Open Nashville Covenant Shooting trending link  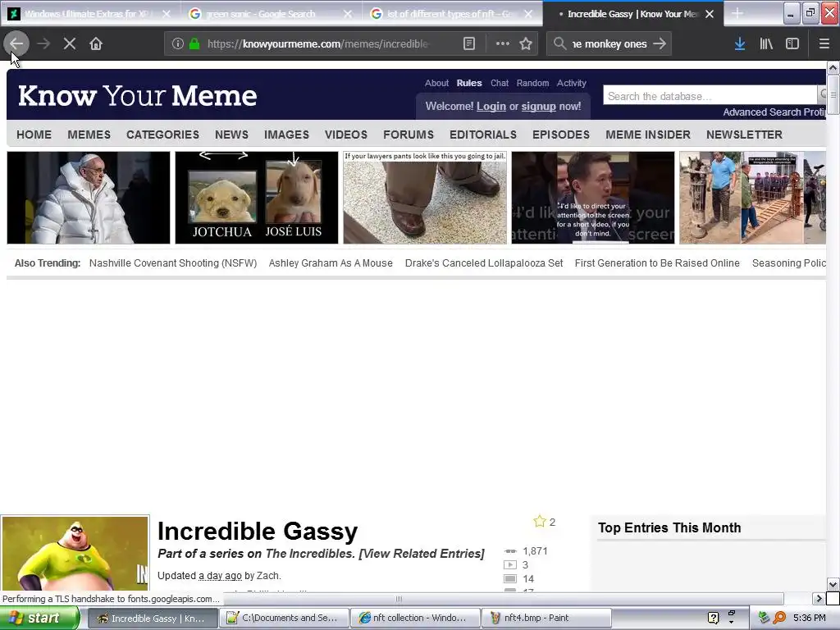(172, 263)
